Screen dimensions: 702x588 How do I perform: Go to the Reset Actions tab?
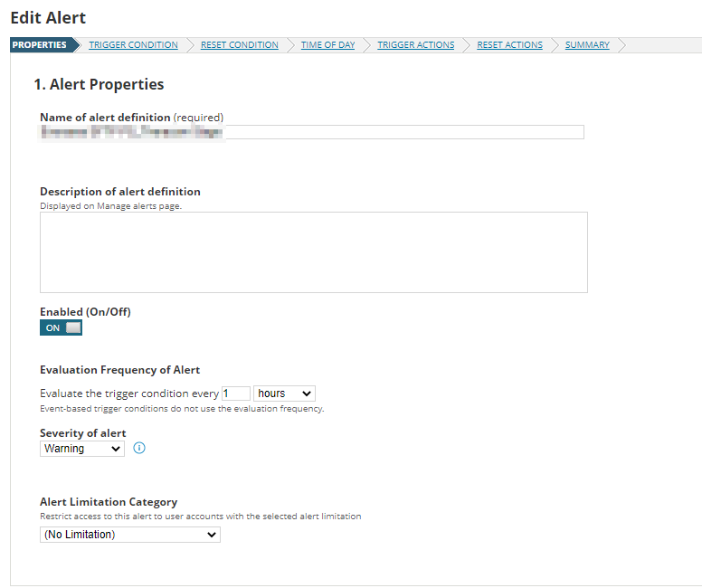509,45
